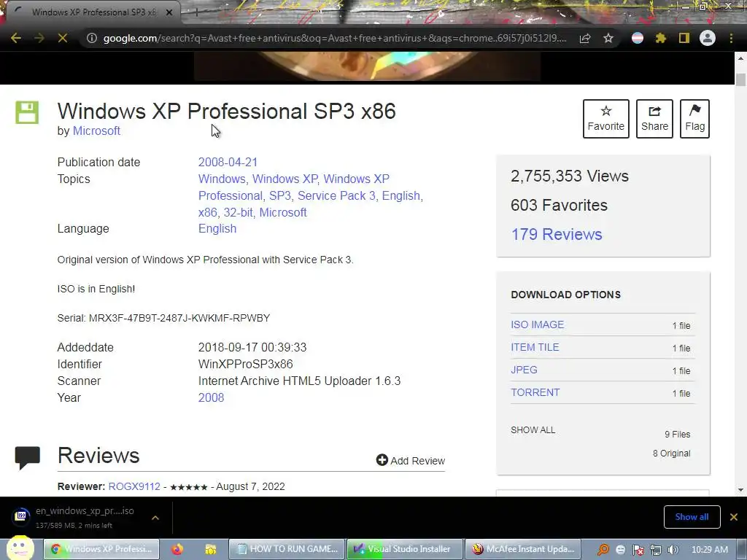Viewport: 747px width, 560px height.
Task: Open the download item options chevron
Action: 155,518
